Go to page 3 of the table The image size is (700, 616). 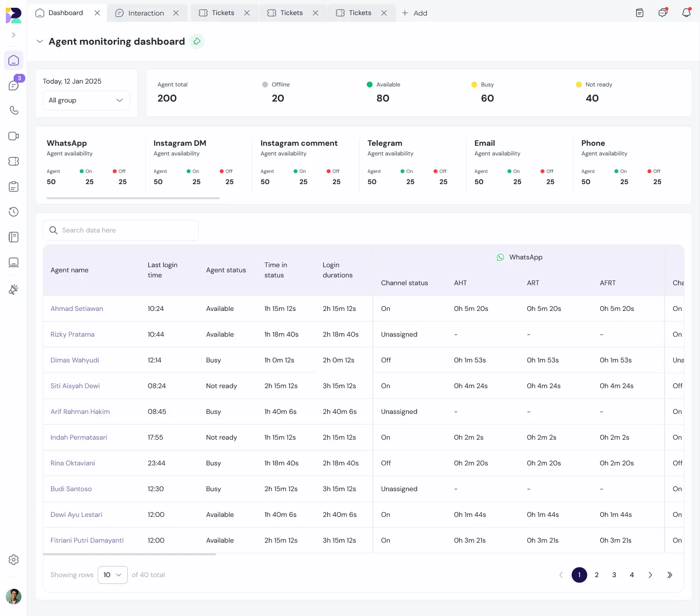tap(614, 575)
